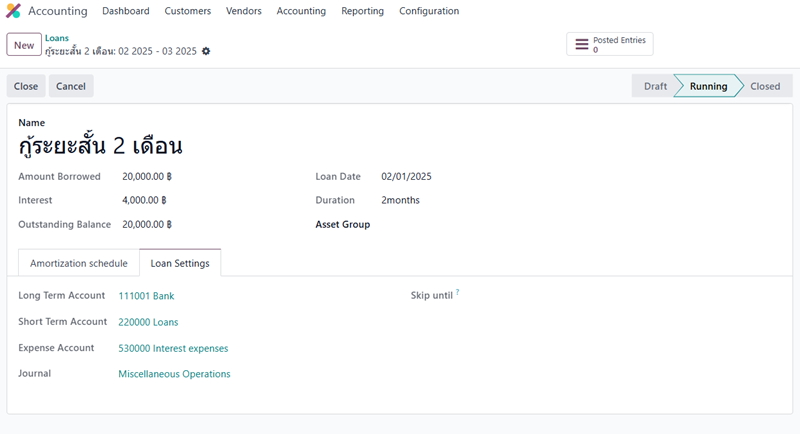Click the Close loan button

pyautogui.click(x=26, y=86)
